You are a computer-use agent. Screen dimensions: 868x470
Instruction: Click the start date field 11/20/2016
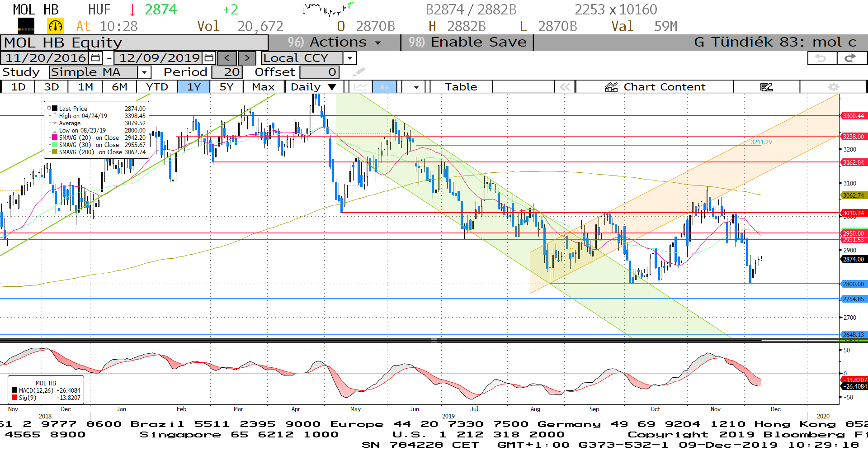pyautogui.click(x=46, y=58)
